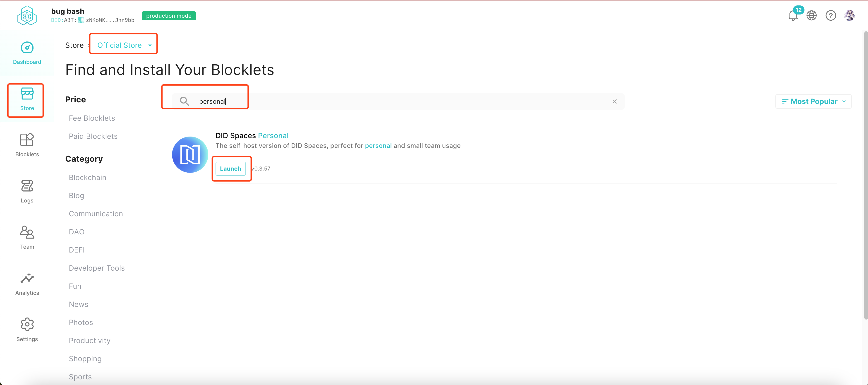Open the Settings sidebar section
Screen dimensions: 868x385
[x=27, y=330]
